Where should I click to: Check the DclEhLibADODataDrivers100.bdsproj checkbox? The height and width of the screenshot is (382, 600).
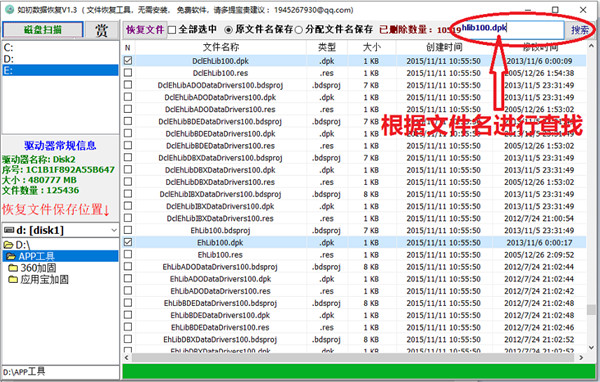[128, 85]
